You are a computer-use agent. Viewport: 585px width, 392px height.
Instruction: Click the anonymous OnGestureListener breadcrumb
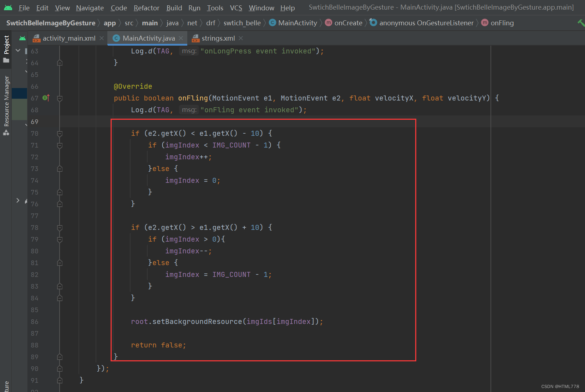pos(422,23)
